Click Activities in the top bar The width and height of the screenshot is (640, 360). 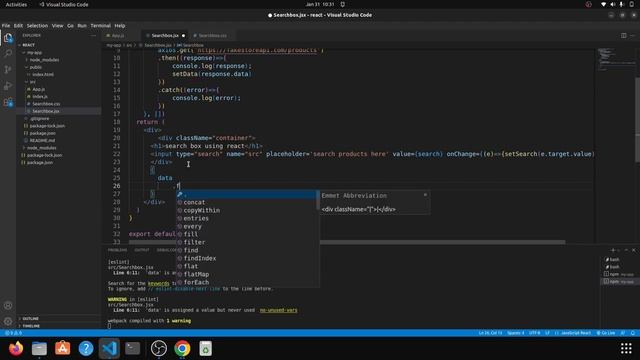(x=16, y=4)
